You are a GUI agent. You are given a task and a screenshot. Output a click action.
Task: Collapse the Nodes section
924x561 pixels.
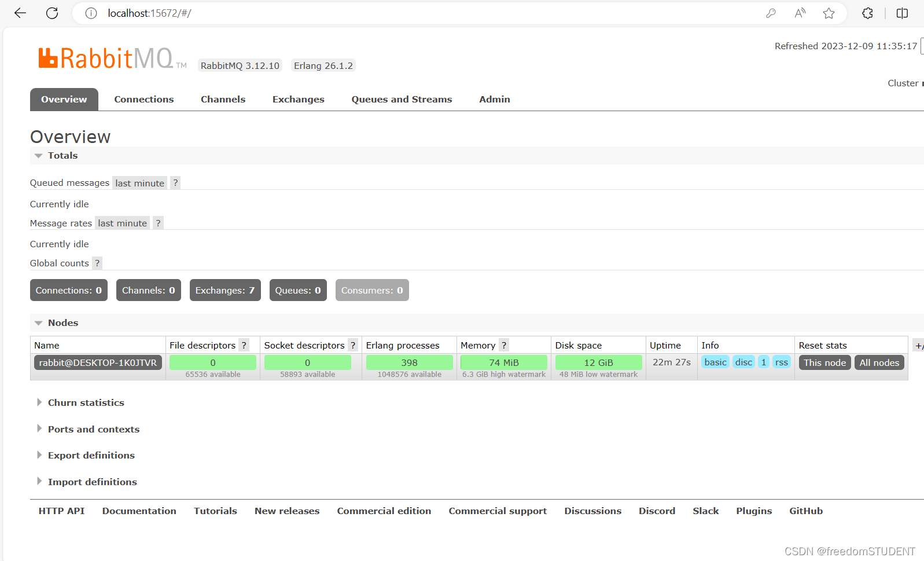(x=56, y=323)
